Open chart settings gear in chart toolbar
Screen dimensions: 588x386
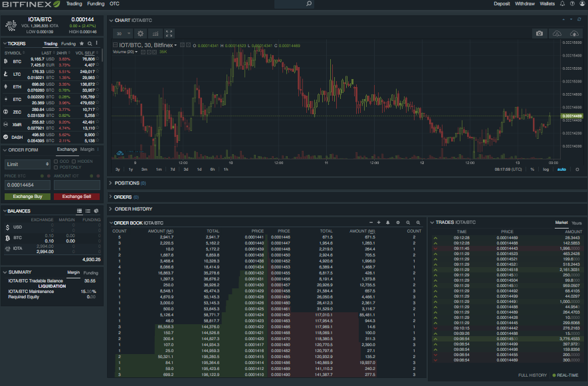141,33
